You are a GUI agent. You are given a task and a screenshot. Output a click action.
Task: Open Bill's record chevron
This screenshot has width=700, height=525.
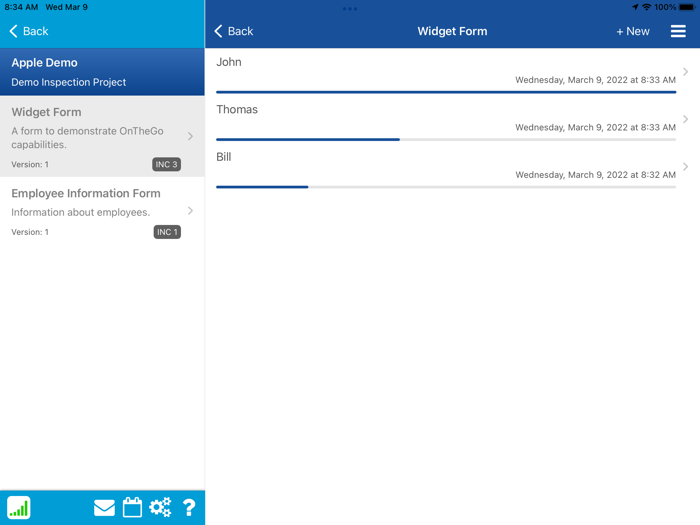pyautogui.click(x=685, y=167)
